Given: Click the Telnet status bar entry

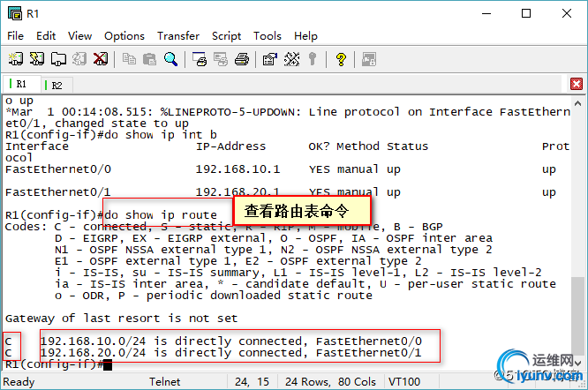Looking at the screenshot, I should coord(164,382).
